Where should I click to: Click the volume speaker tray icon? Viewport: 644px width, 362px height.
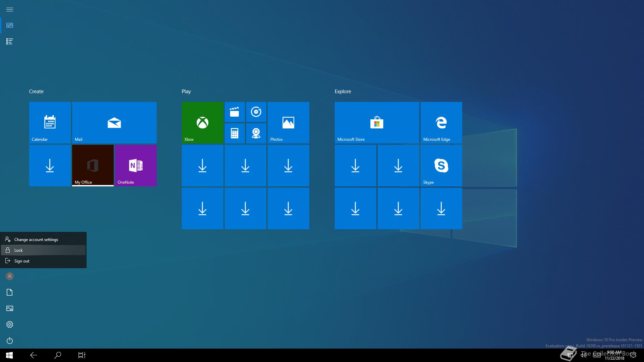coord(583,355)
